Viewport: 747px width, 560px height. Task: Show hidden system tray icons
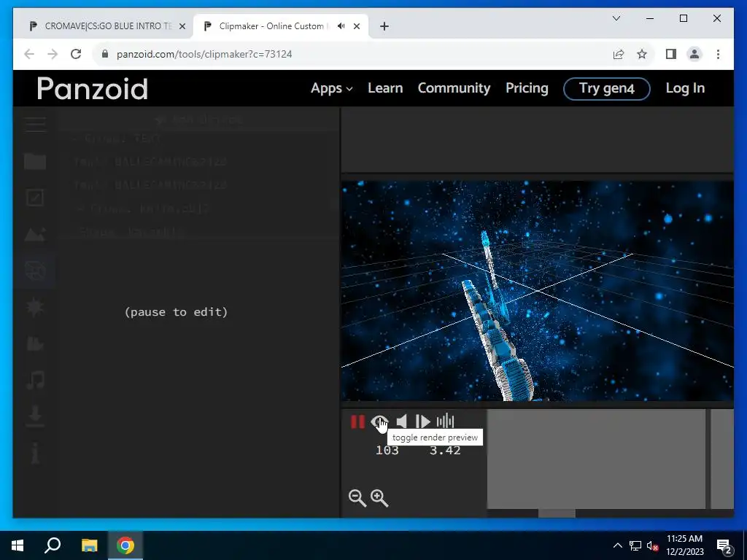pos(617,545)
